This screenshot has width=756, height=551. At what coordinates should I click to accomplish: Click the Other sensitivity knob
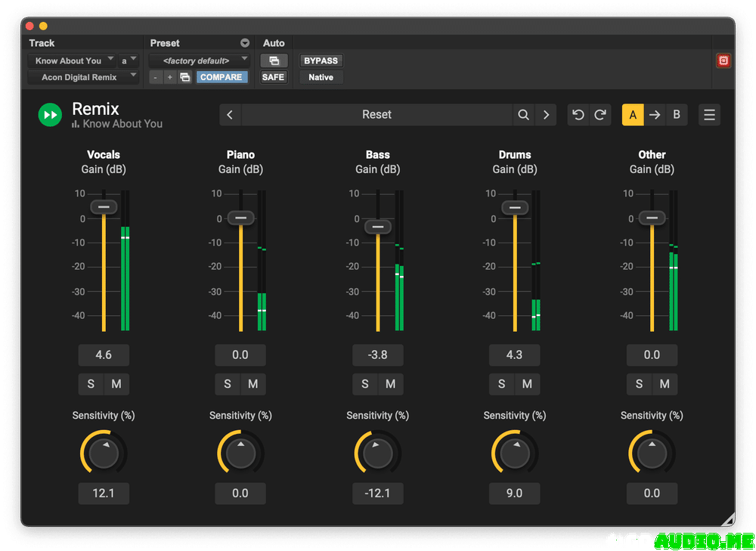point(652,453)
